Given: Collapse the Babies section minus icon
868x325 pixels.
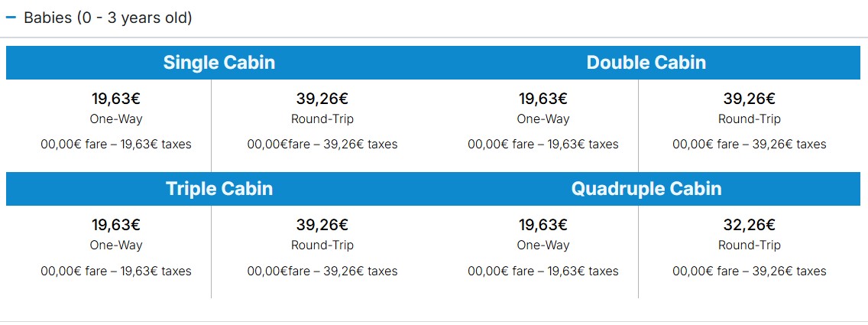Looking at the screenshot, I should click(x=11, y=18).
